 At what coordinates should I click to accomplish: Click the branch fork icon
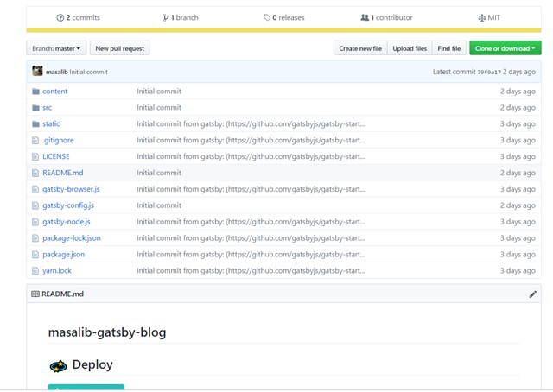point(166,17)
